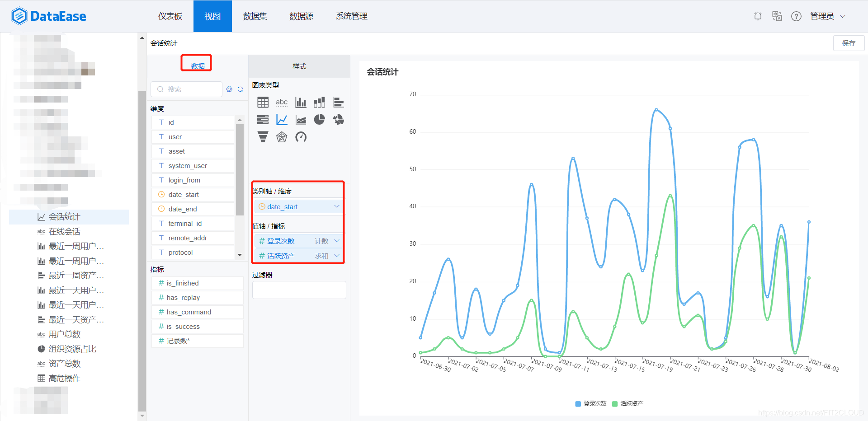Screen dimensions: 868x421
Task: Switch to the 样式 tab
Action: click(x=299, y=66)
